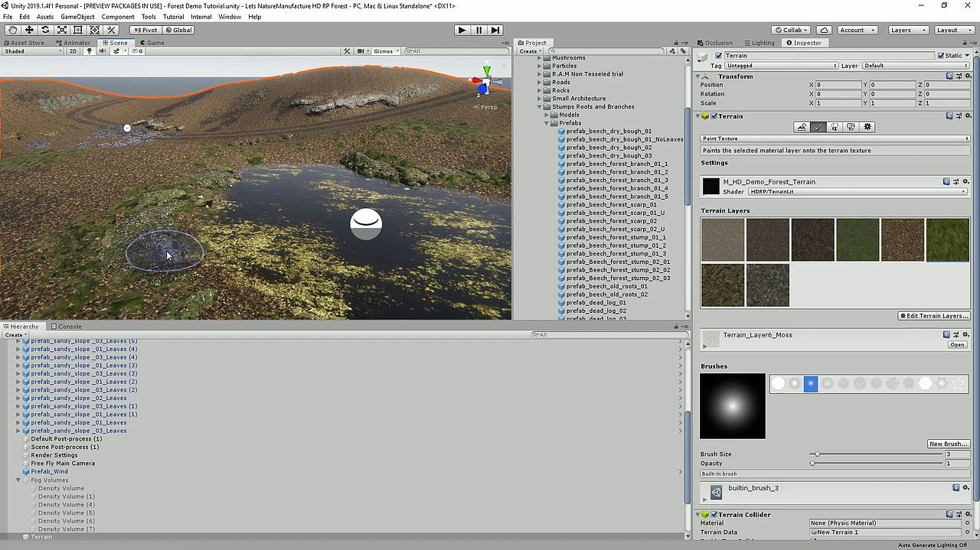This screenshot has width=980, height=550.
Task: Open scene camera settings icon
Action: click(363, 51)
